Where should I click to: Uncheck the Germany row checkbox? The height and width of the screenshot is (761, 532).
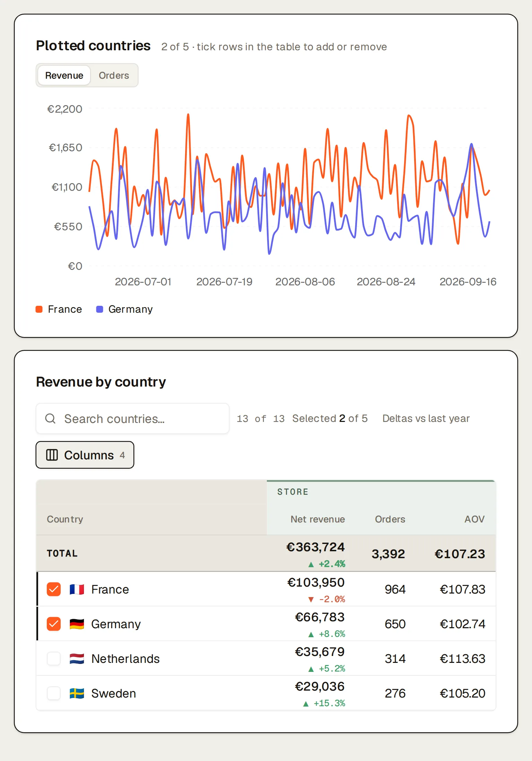(x=54, y=624)
